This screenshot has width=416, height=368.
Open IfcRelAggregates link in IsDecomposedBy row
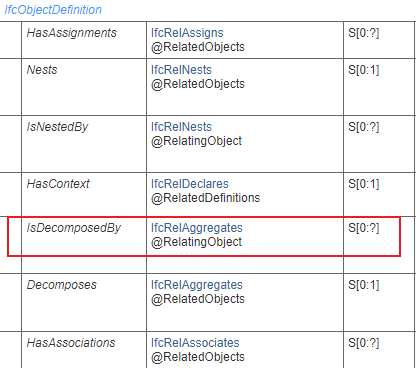197,228
